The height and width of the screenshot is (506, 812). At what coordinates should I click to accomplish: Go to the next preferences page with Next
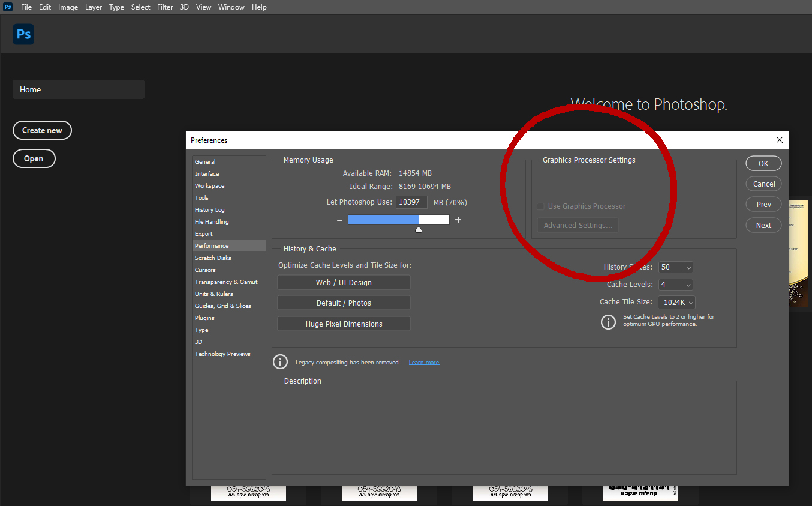764,226
